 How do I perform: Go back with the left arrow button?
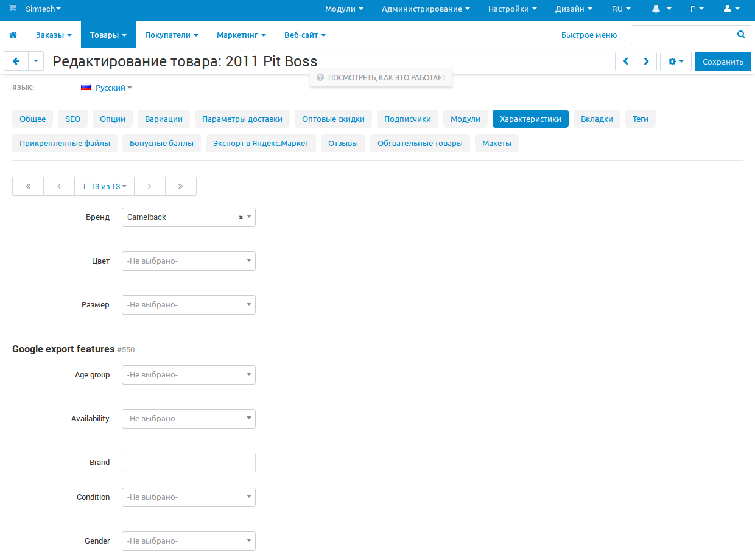(16, 61)
